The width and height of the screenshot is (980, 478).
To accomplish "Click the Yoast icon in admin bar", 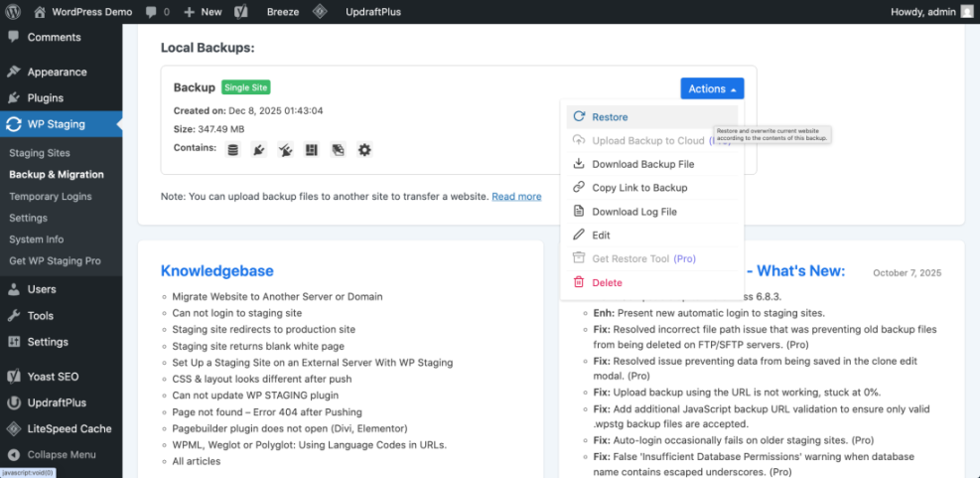I will click(x=241, y=12).
